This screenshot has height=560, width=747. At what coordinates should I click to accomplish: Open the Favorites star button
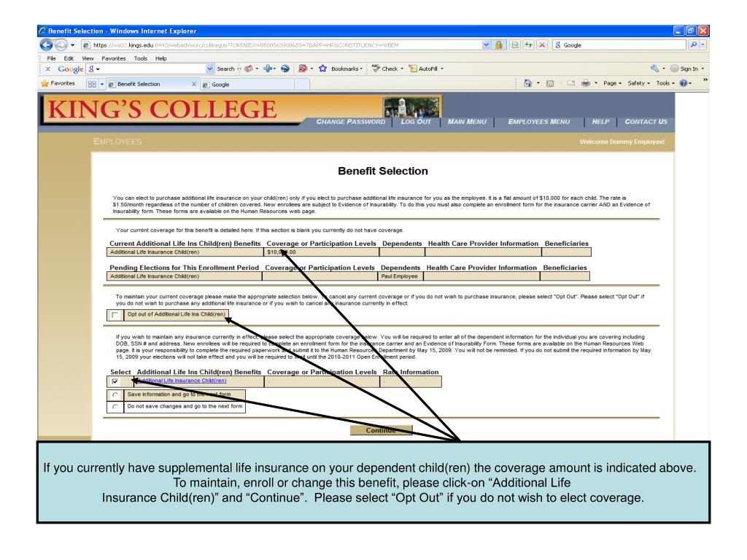[58, 83]
